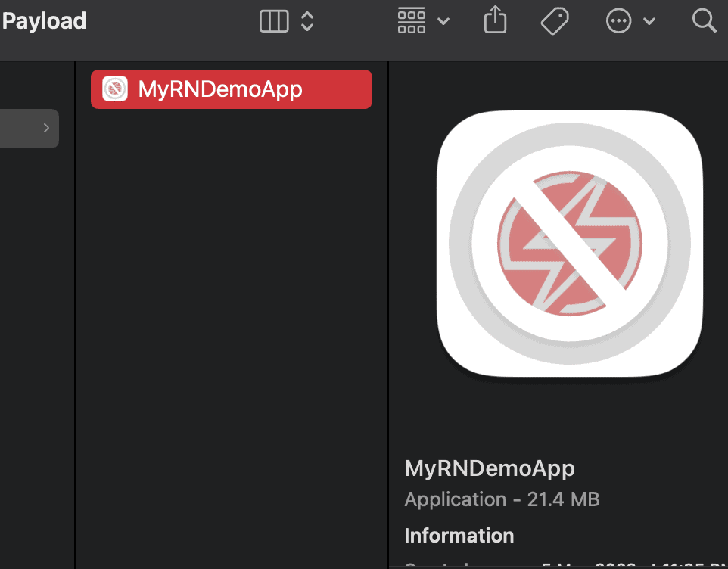Open Finder search with the magnifier
Viewport: 728px width, 569px height.
tap(704, 20)
